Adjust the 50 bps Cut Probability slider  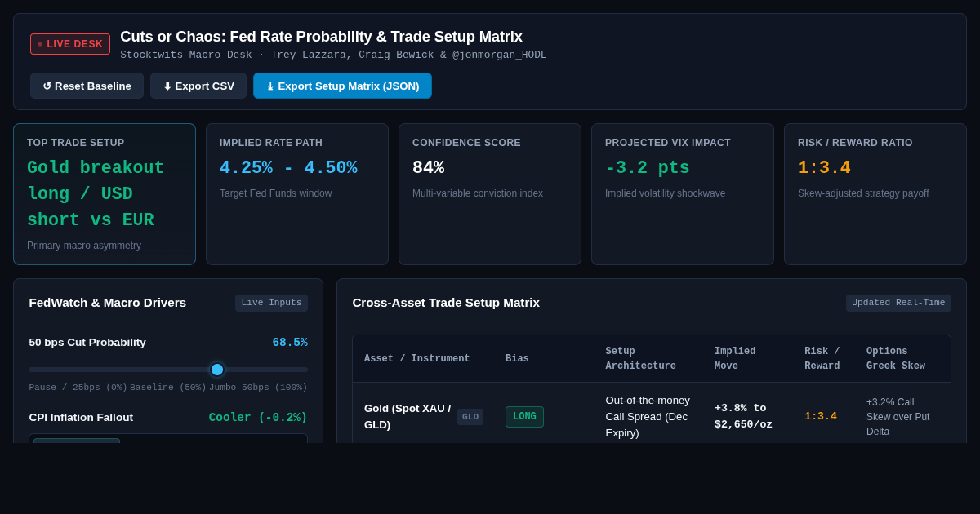click(168, 370)
